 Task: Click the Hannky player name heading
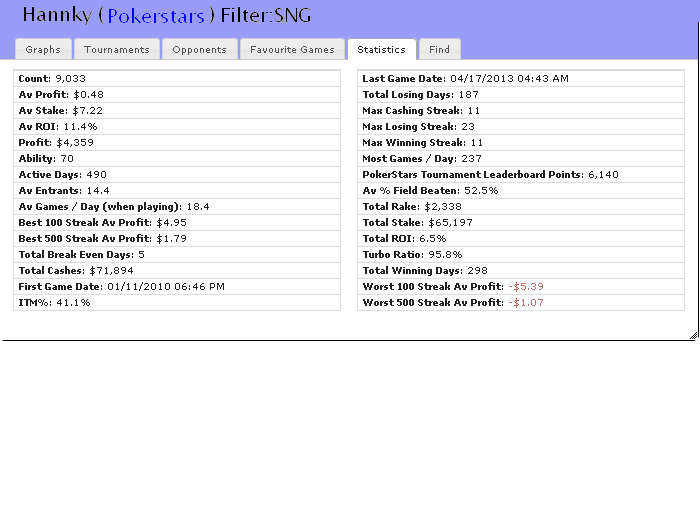[57, 15]
